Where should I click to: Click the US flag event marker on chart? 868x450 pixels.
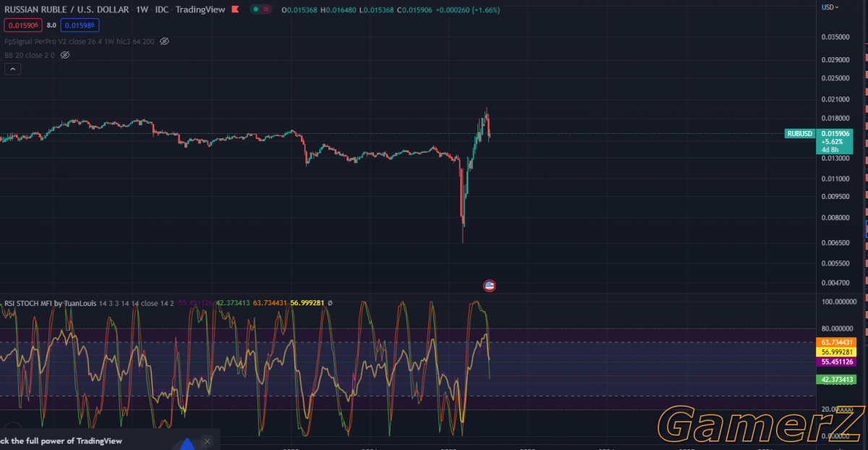pos(489,285)
